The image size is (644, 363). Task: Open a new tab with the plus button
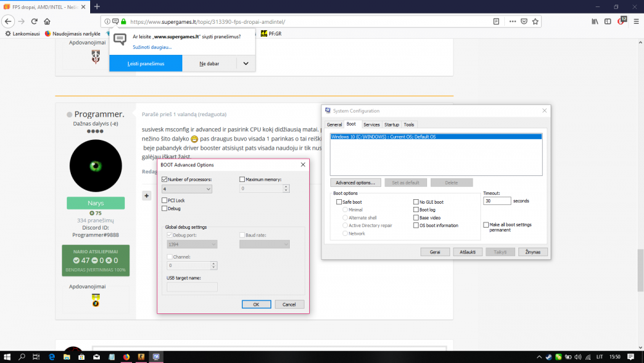pos(97,6)
